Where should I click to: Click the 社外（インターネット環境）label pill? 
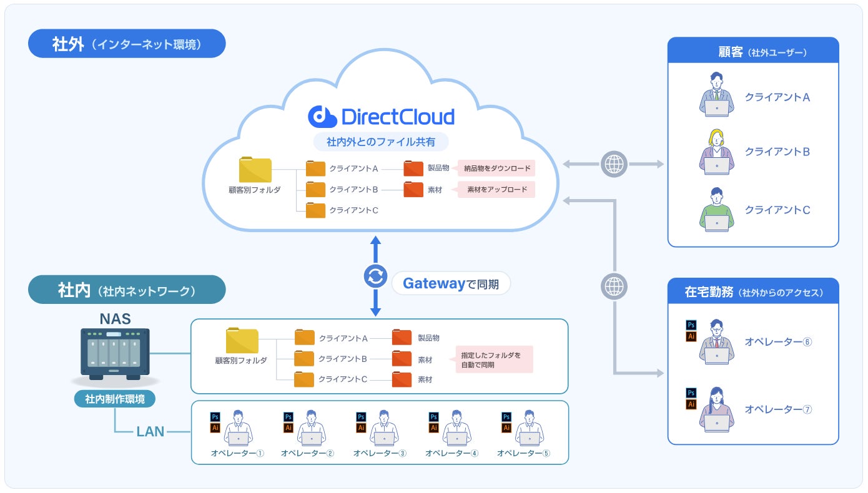coord(127,44)
